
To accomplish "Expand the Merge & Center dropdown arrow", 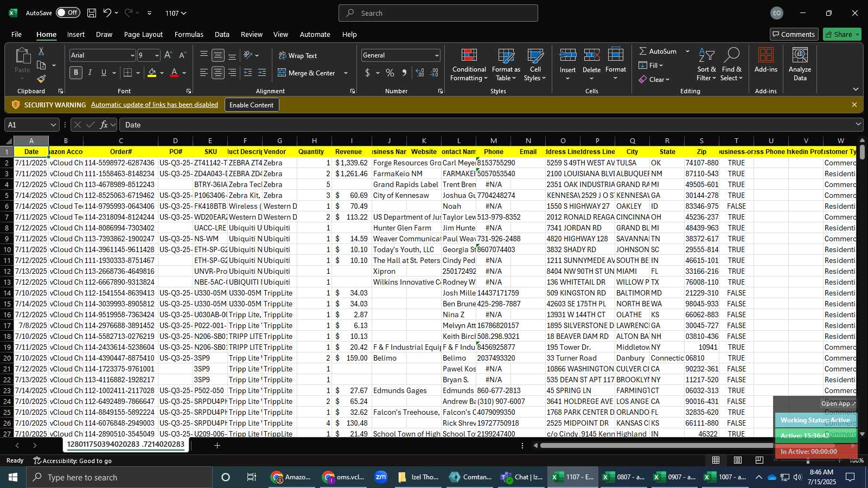I will [346, 73].
